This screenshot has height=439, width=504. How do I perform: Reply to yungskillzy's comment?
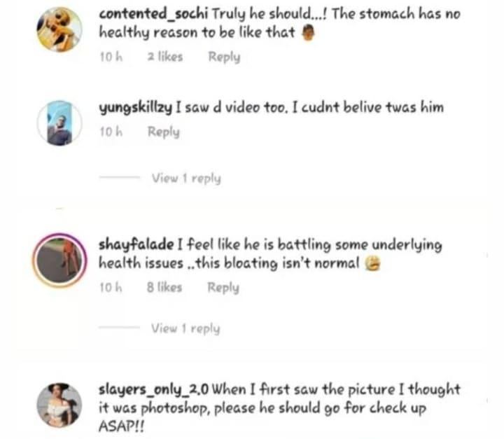point(163,132)
